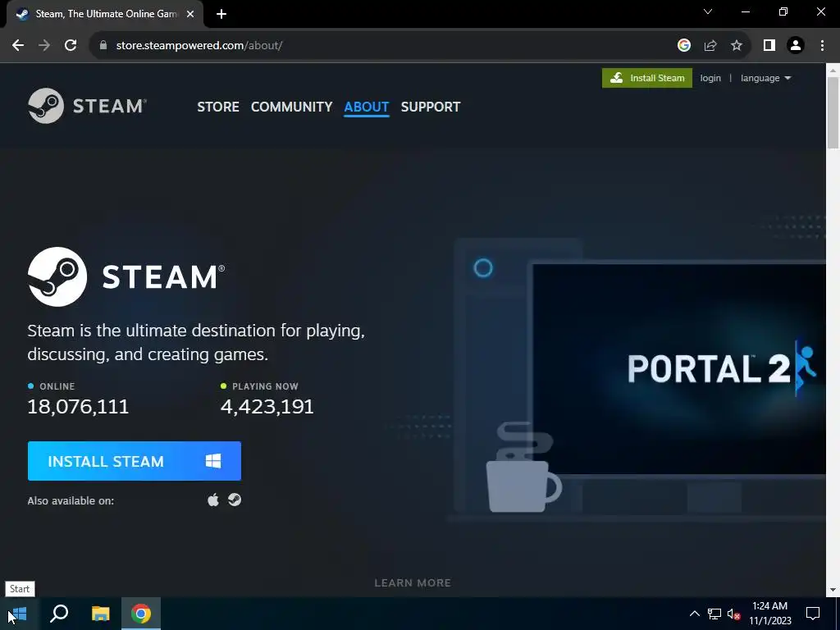Reload the Steam page
The height and width of the screenshot is (630, 840).
point(71,46)
